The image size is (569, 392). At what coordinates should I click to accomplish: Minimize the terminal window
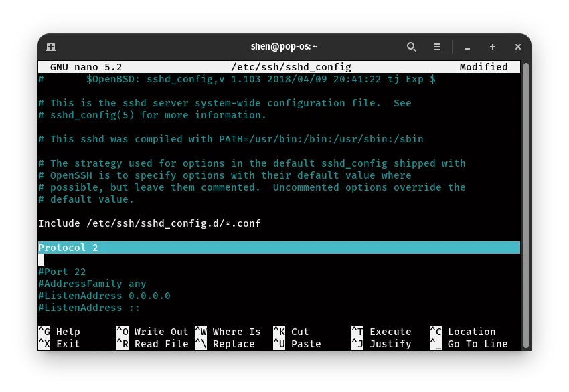(467, 47)
